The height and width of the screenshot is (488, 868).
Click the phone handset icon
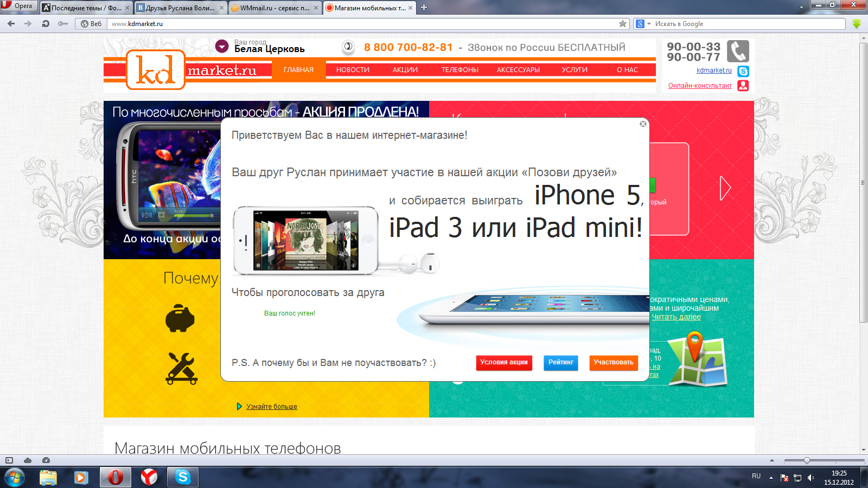(738, 52)
